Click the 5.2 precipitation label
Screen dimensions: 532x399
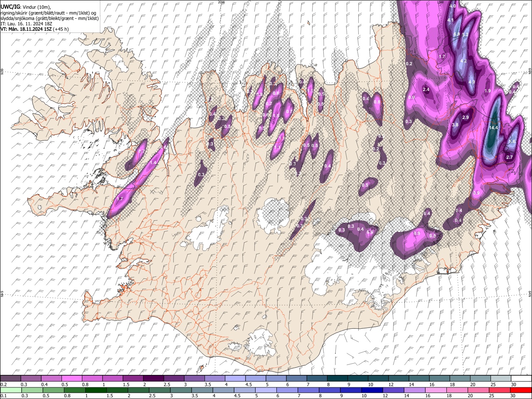[465, 34]
